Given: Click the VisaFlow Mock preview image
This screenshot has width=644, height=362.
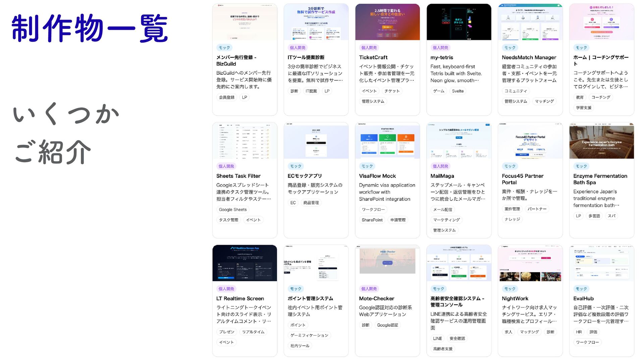Looking at the screenshot, I should (387, 141).
